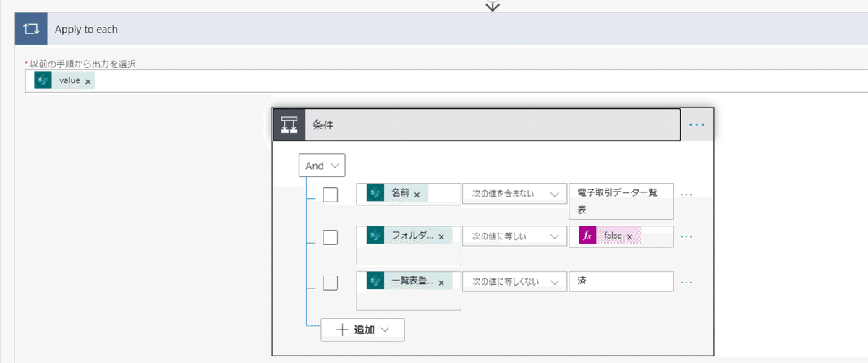Click the 名前 token text
Viewport: 868px width, 363px height.
point(400,193)
